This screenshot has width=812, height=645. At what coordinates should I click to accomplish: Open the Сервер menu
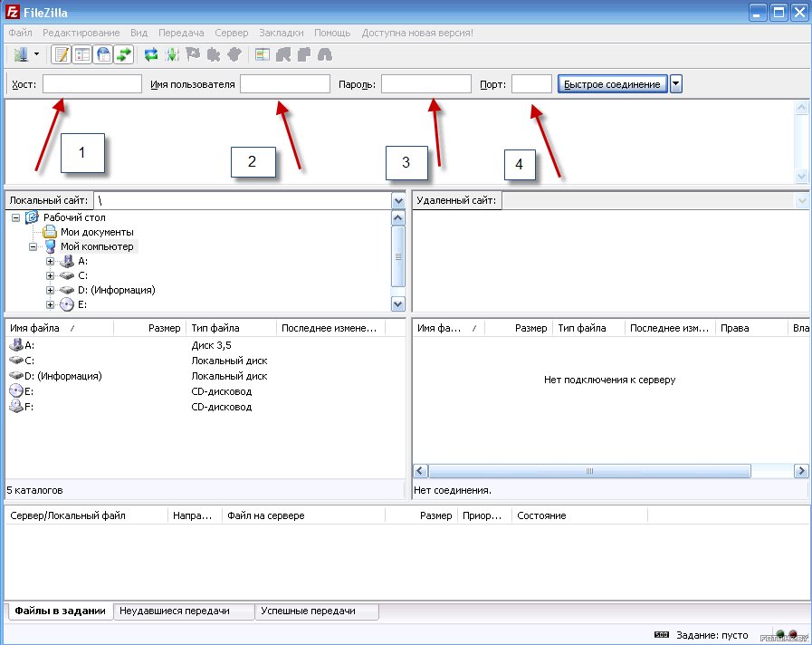232,33
